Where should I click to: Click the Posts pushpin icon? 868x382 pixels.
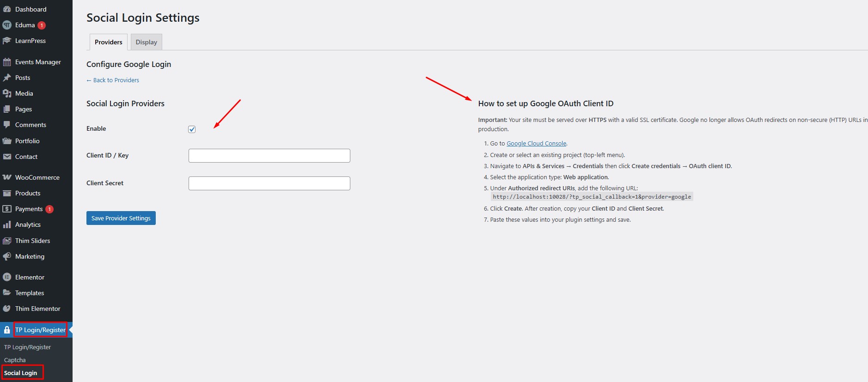click(x=7, y=78)
